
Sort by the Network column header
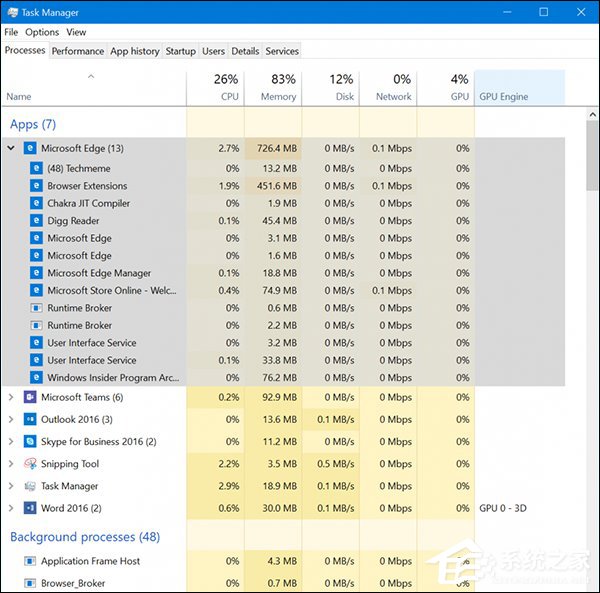(x=388, y=88)
